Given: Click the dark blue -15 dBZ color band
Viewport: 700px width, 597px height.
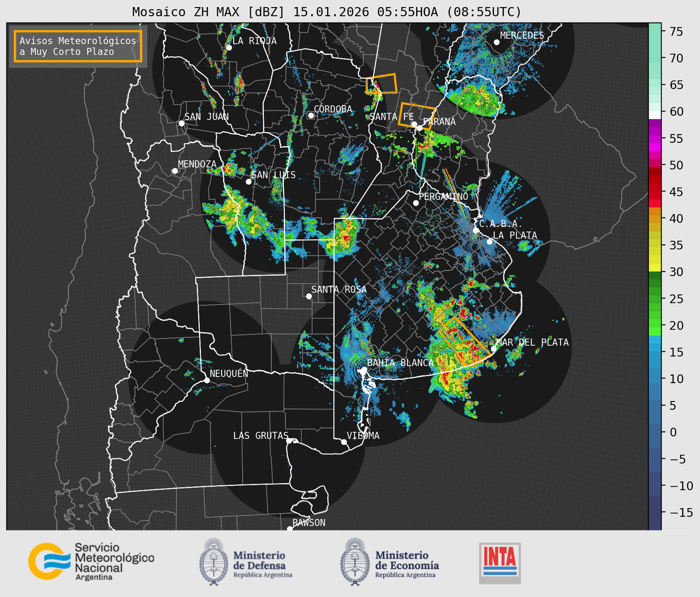Looking at the screenshot, I should pos(655,512).
